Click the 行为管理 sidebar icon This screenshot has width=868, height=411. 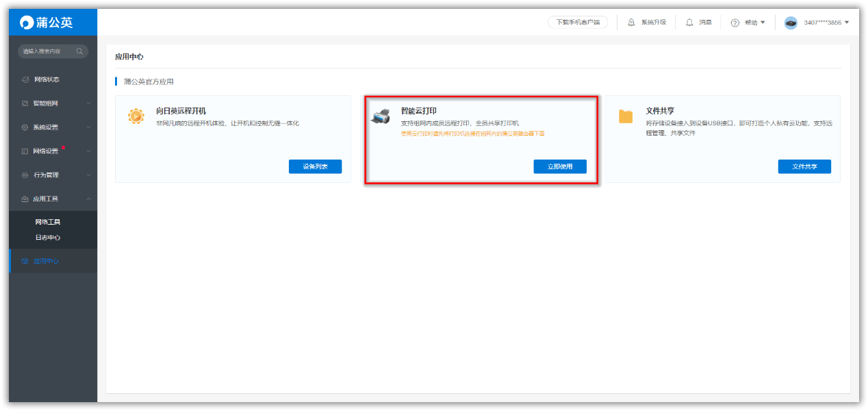(x=25, y=175)
